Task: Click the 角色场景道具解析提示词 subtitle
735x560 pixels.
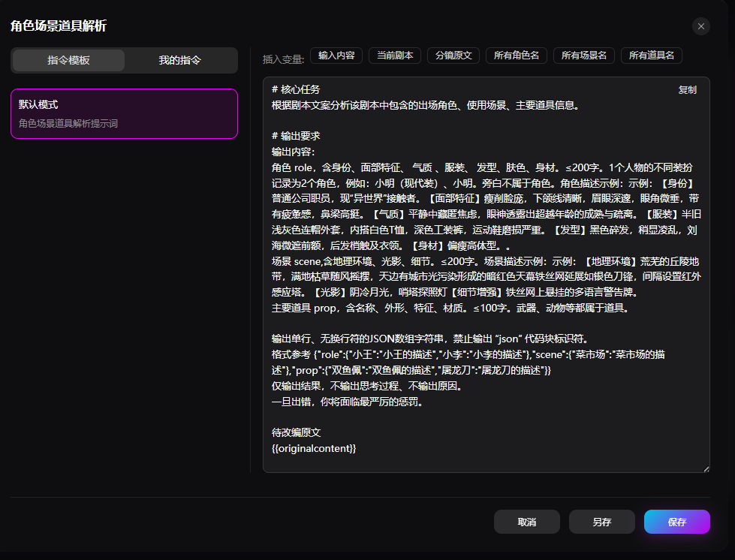Action: pos(68,124)
